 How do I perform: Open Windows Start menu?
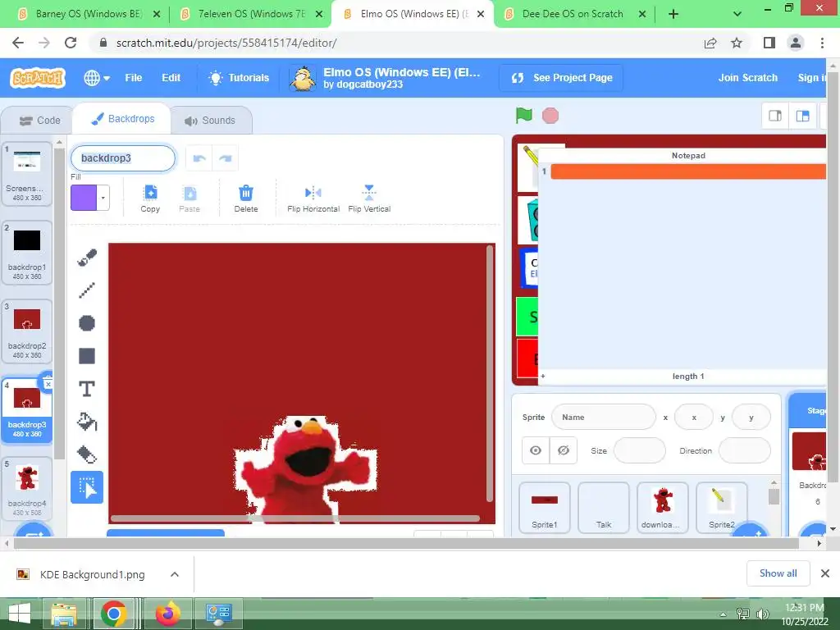point(20,614)
